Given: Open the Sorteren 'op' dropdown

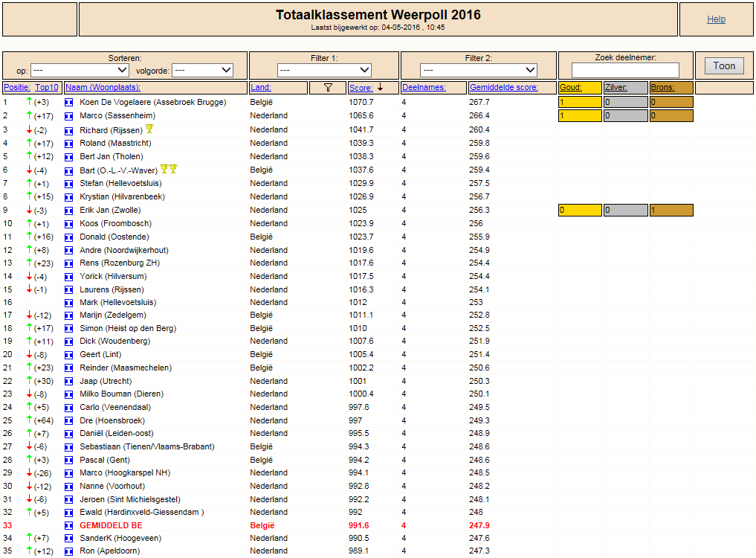Looking at the screenshot, I should [80, 71].
